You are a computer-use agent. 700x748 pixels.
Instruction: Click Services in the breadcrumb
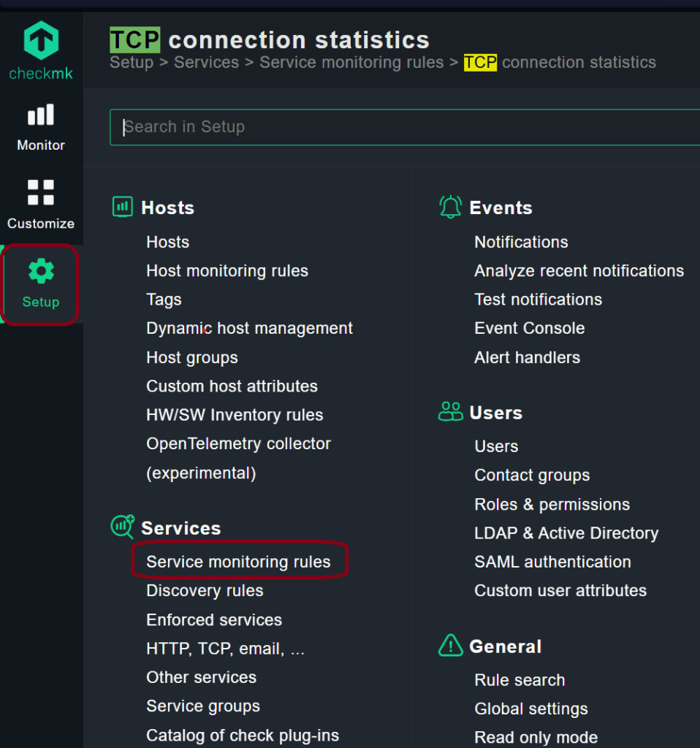207,62
